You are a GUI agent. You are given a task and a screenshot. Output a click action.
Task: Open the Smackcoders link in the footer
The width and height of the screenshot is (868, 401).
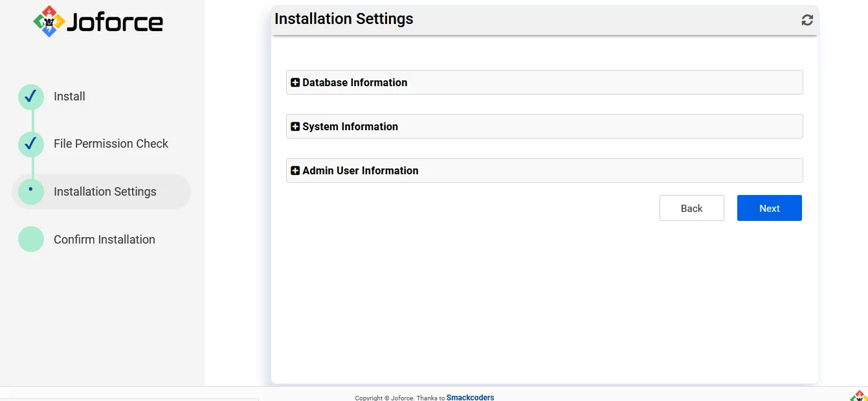(x=470, y=397)
